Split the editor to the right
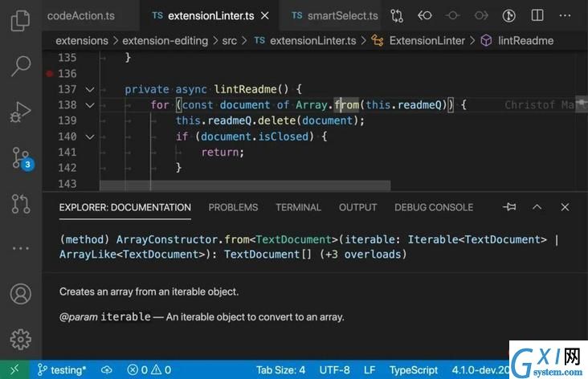Screen dimensions: 588x379 coord(537,15)
